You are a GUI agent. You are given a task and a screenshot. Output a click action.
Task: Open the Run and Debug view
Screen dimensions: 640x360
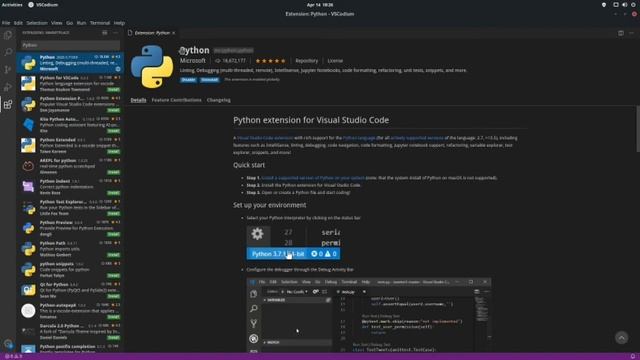[8, 87]
